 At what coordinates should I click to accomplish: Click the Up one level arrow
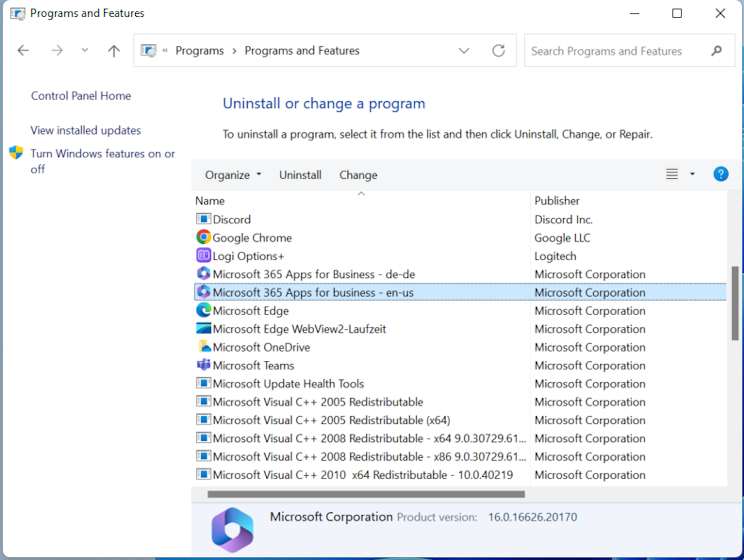[114, 50]
